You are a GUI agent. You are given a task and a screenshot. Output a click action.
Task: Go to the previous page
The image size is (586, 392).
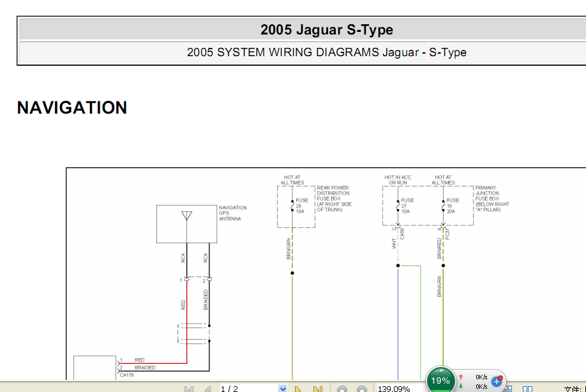(x=207, y=389)
